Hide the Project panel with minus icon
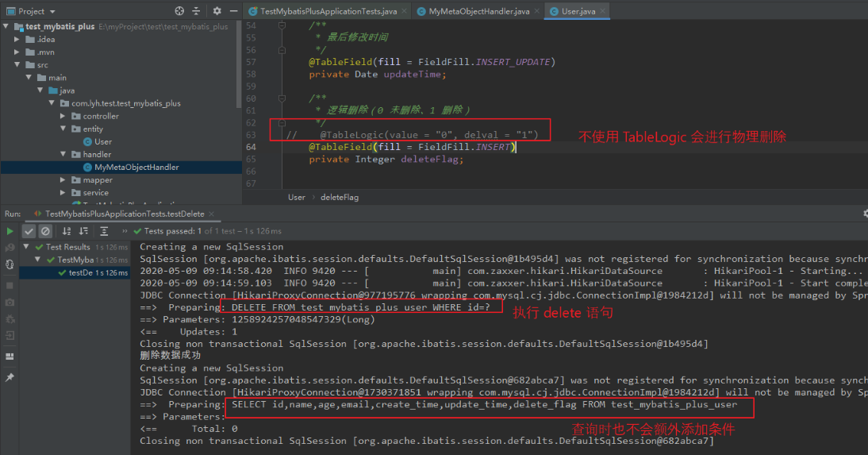This screenshot has height=455, width=868. 233,10
